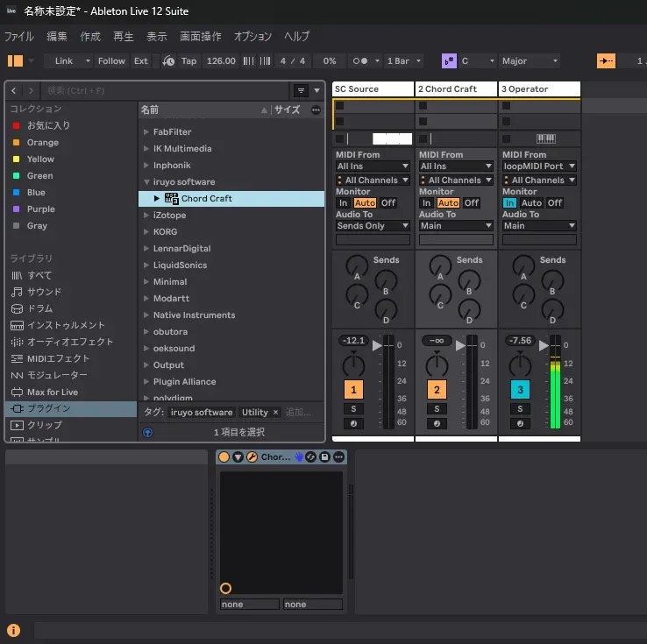Open the 1 Bar quantization dropdown
Image resolution: width=647 pixels, height=644 pixels.
point(404,61)
